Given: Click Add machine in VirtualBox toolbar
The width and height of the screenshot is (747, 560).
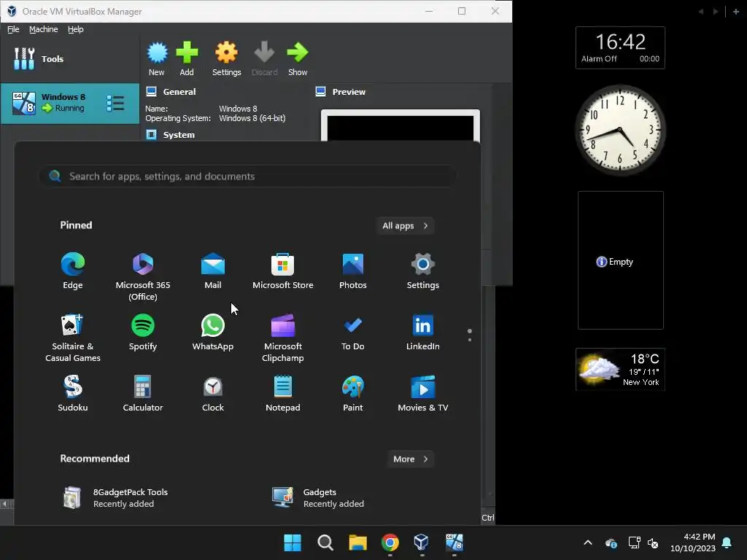Looking at the screenshot, I should [187, 59].
